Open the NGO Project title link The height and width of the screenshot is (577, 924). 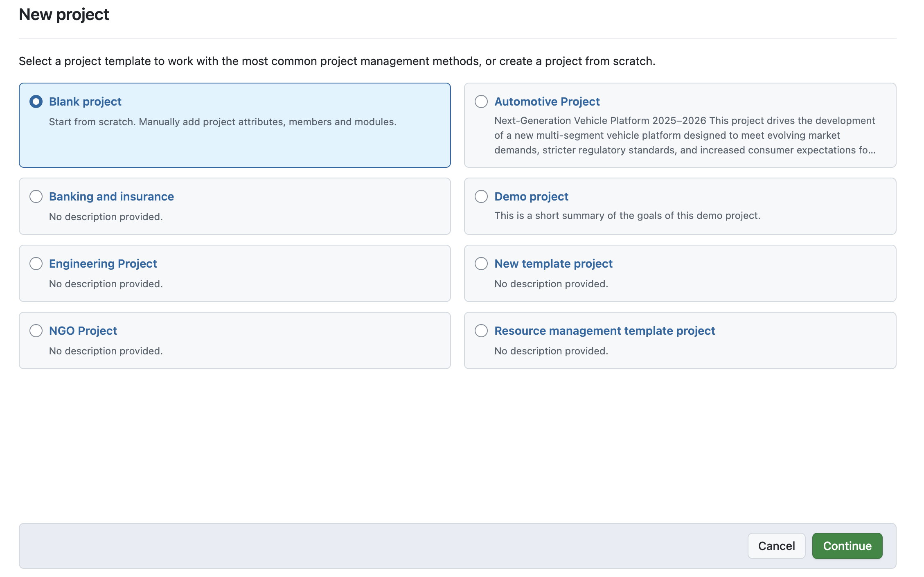(83, 331)
